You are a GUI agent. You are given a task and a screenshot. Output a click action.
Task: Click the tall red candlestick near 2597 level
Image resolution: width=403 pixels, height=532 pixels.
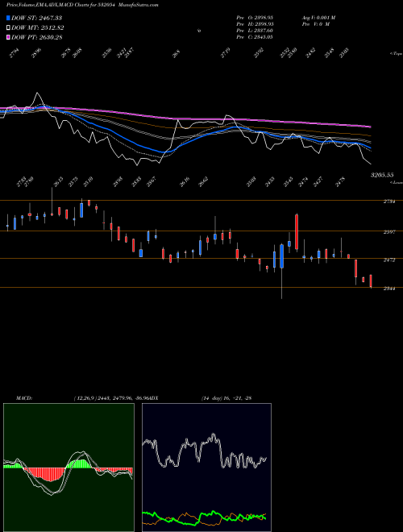(x=297, y=232)
